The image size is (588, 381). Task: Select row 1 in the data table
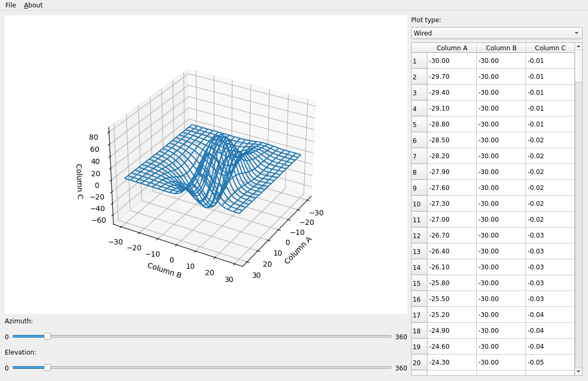(x=477, y=60)
